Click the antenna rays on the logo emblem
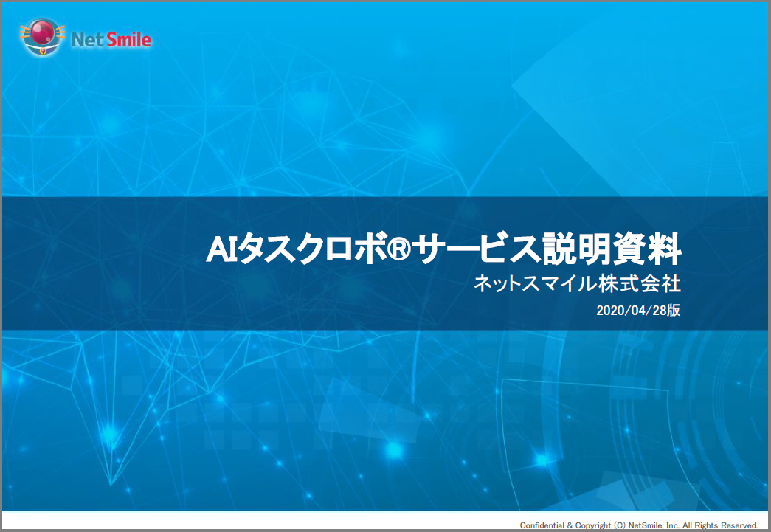 pyautogui.click(x=24, y=32)
